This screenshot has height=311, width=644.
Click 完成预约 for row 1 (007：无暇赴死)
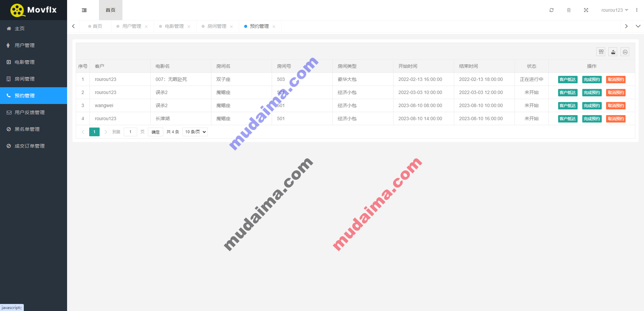592,80
